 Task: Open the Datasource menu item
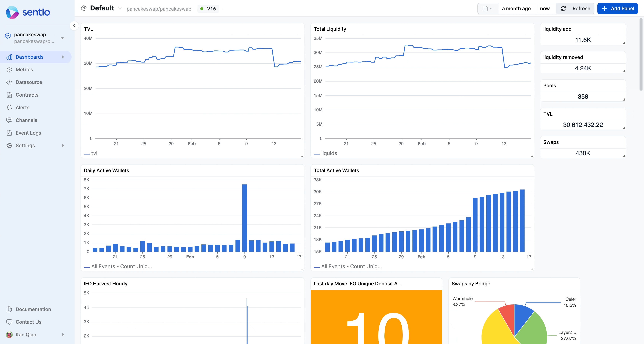(x=29, y=82)
